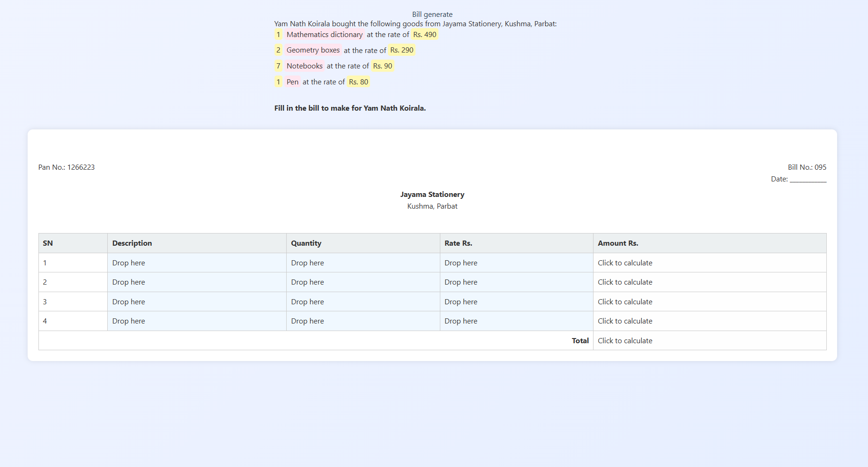Screen dimensions: 868x467
Task: Calculate the amount for row 1
Action: coord(625,263)
